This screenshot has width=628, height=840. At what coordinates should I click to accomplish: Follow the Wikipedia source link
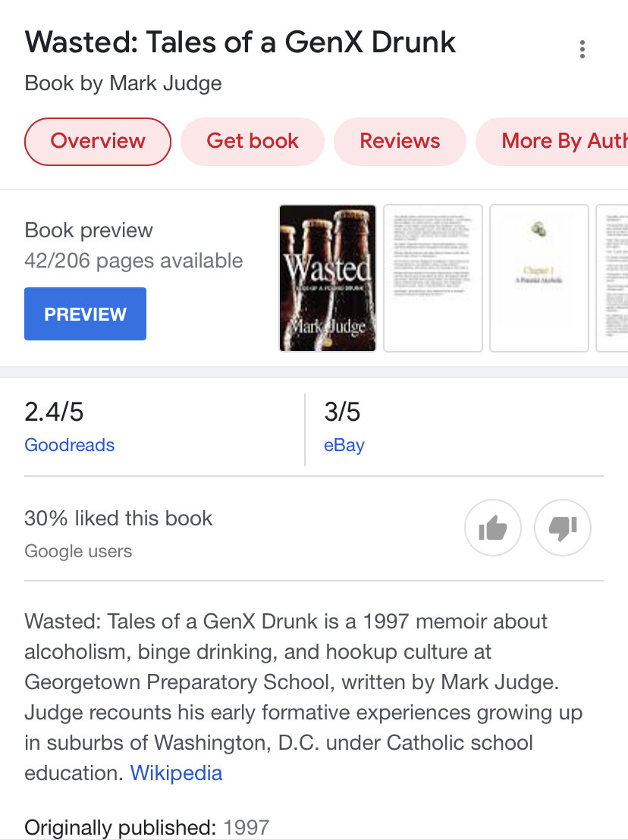(176, 773)
